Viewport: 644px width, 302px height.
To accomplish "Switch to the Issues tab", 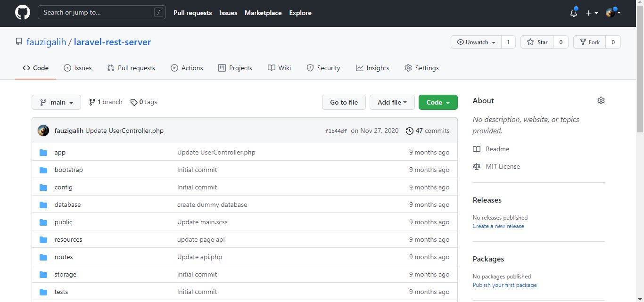I will [x=78, y=68].
